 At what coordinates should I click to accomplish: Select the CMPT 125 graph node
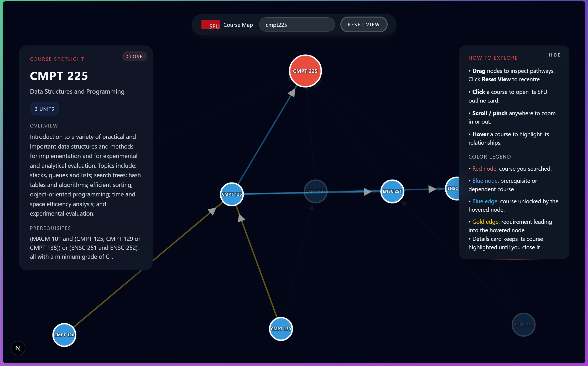[232, 194]
